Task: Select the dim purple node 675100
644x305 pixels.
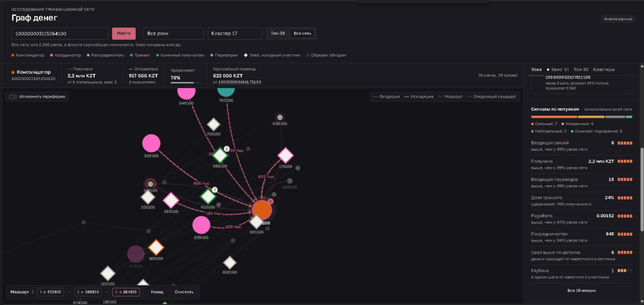Action: (136, 254)
